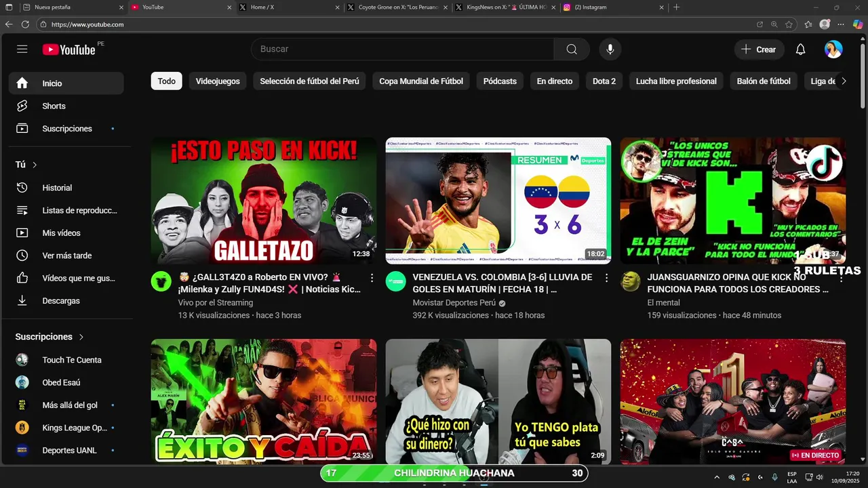This screenshot has height=488, width=868.
Task: Switch to the Home / X tab
Action: (x=290, y=7)
